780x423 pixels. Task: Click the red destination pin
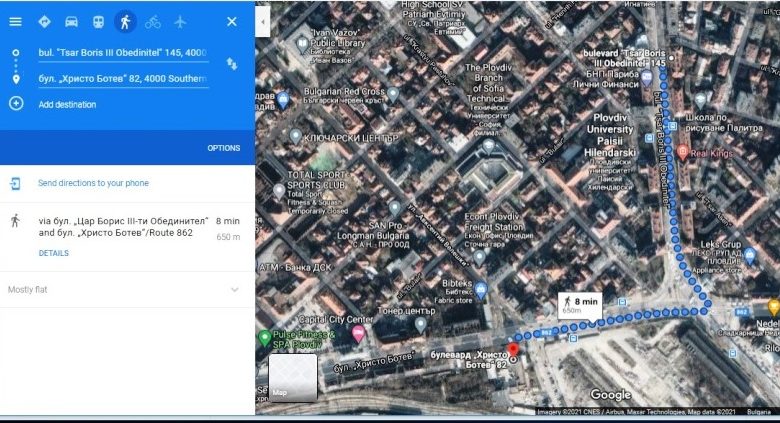click(513, 350)
